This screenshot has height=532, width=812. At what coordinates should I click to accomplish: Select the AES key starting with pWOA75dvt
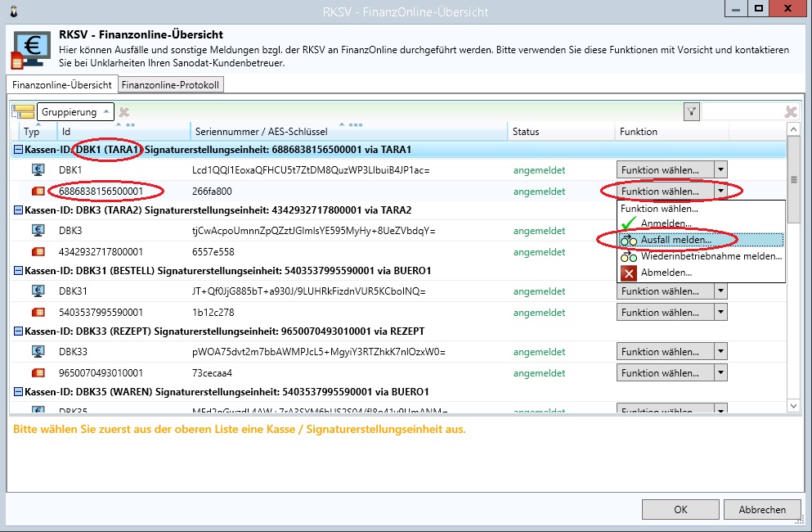318,352
